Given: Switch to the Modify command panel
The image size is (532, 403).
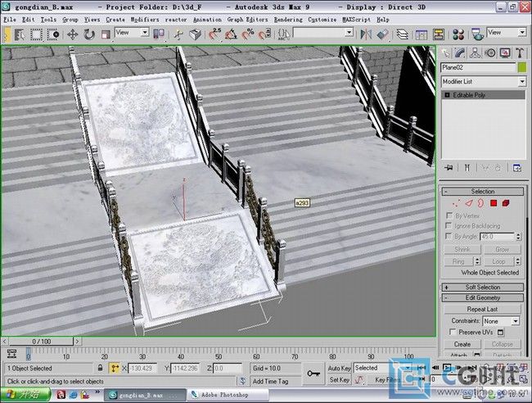Looking at the screenshot, I should point(460,53).
